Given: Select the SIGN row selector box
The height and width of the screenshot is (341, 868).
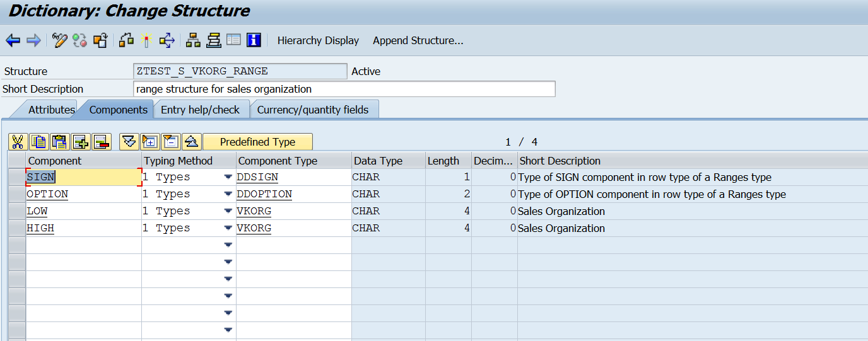Looking at the screenshot, I should point(17,178).
